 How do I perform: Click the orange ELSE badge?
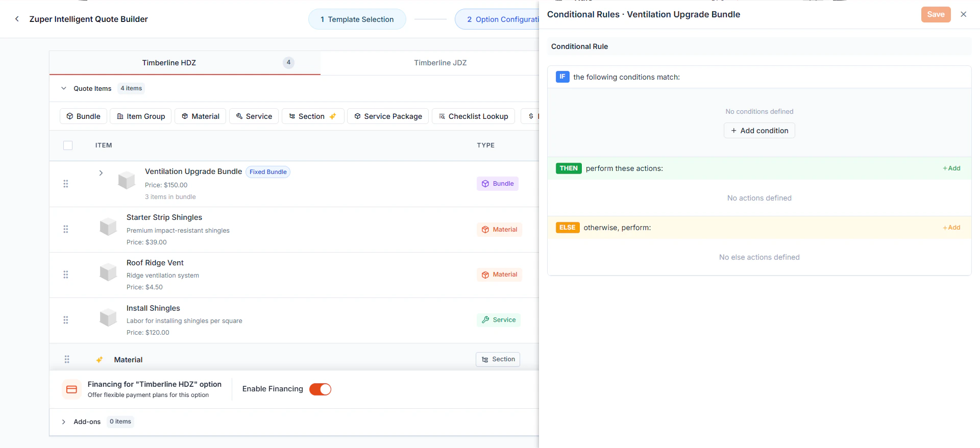coord(568,228)
